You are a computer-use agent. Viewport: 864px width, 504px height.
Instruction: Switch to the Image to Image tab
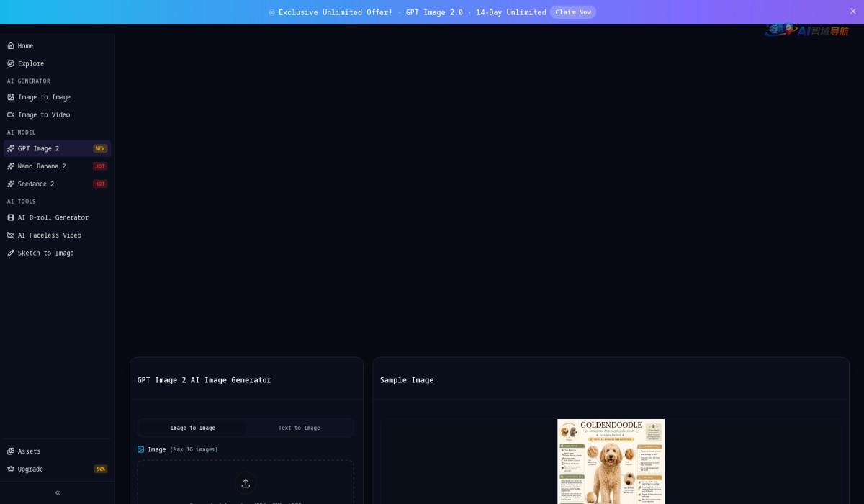tap(192, 428)
